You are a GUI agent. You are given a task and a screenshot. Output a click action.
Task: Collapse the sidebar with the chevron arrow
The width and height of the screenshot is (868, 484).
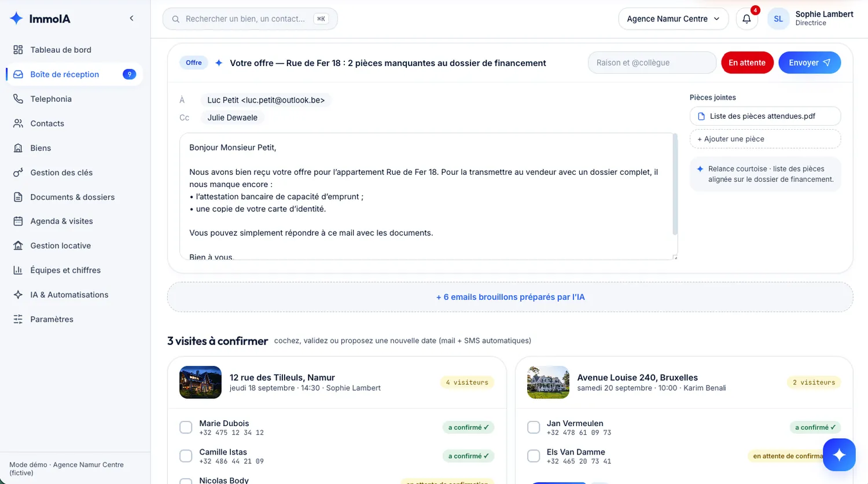132,19
